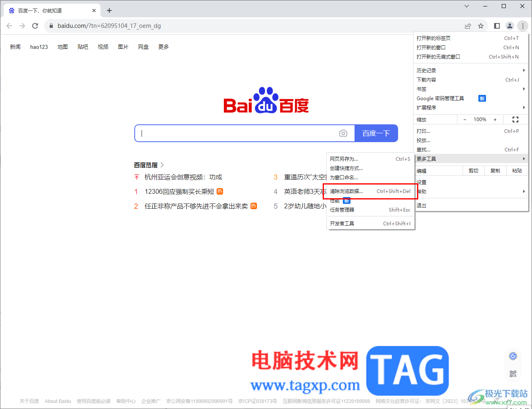This screenshot has height=409, width=532.
Task: Open the 贴吧 link
Action: tap(83, 47)
